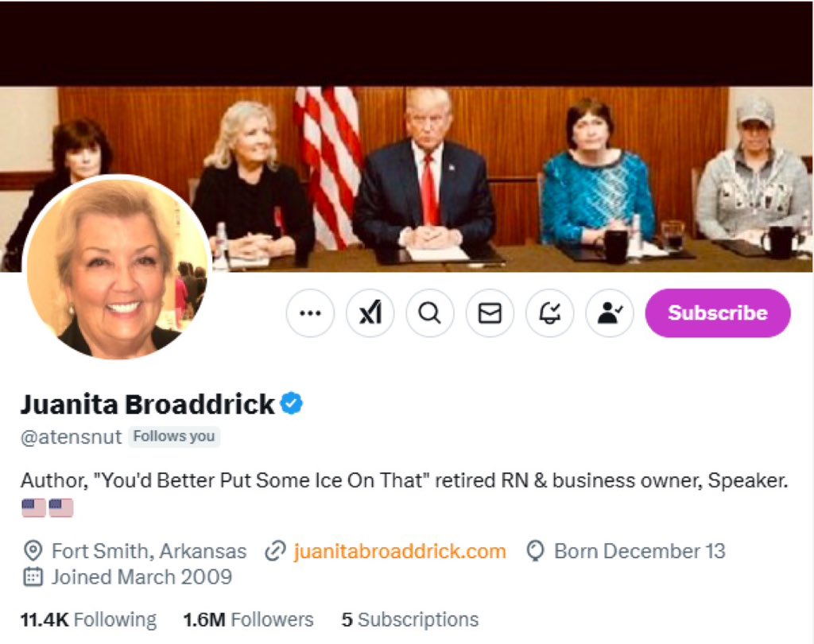Open the three-dots more options menu

[x=310, y=313]
